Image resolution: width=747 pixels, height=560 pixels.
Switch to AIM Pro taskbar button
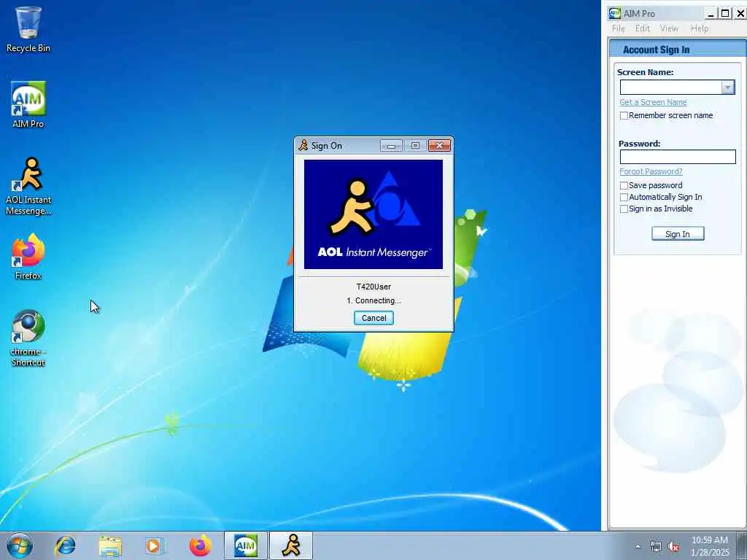246,545
